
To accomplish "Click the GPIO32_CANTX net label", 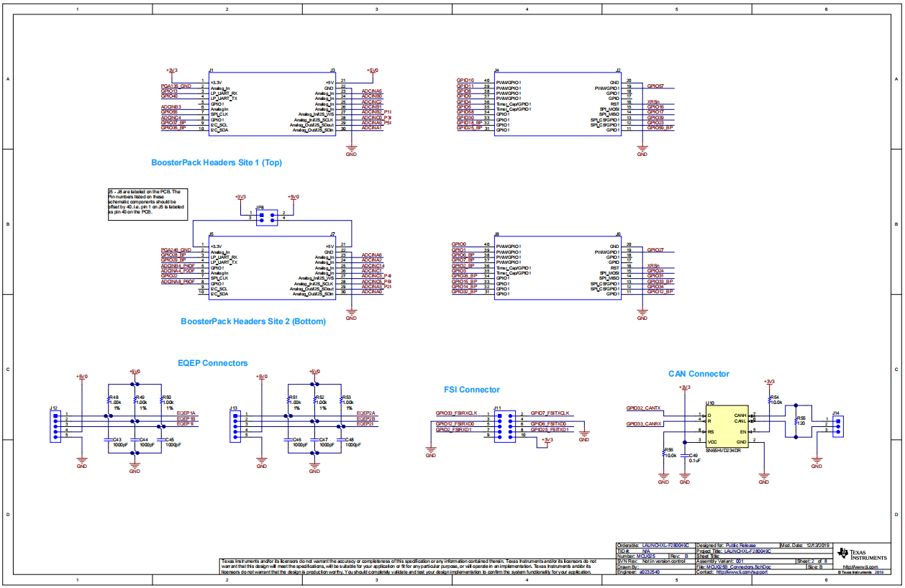I will [643, 408].
